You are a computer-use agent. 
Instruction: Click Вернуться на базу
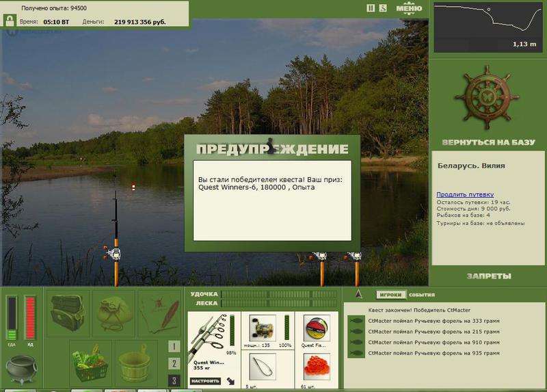[488, 142]
